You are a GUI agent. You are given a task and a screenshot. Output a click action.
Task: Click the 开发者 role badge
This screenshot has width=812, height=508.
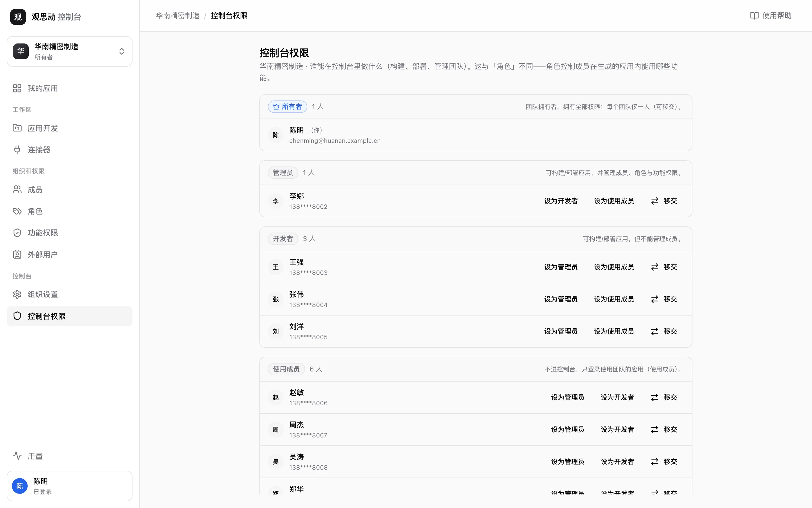point(283,239)
